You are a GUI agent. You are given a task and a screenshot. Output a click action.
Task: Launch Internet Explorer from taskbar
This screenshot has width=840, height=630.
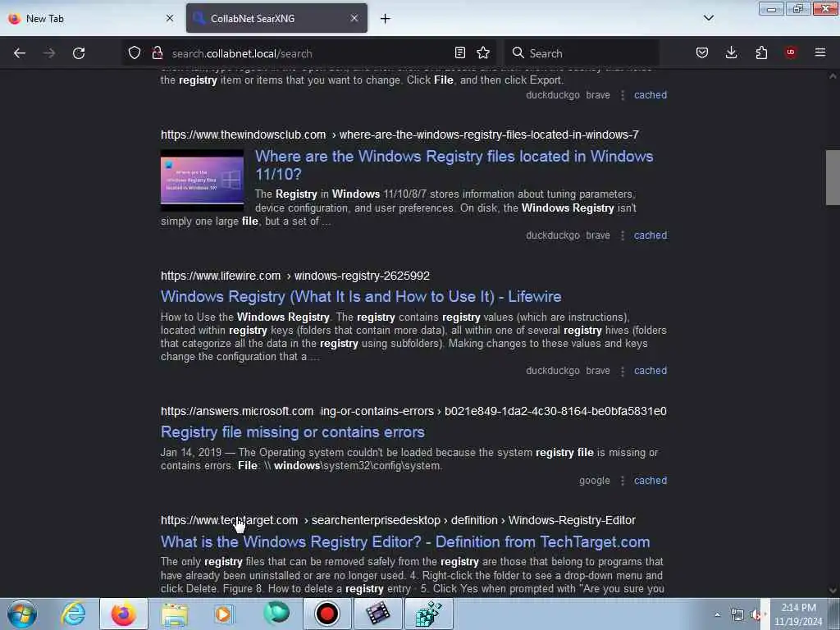click(x=73, y=614)
